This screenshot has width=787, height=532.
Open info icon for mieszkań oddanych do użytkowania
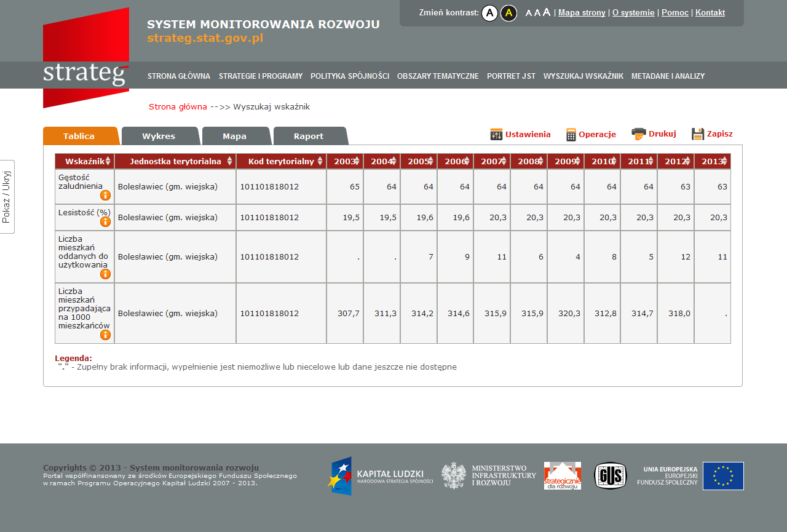coord(105,274)
